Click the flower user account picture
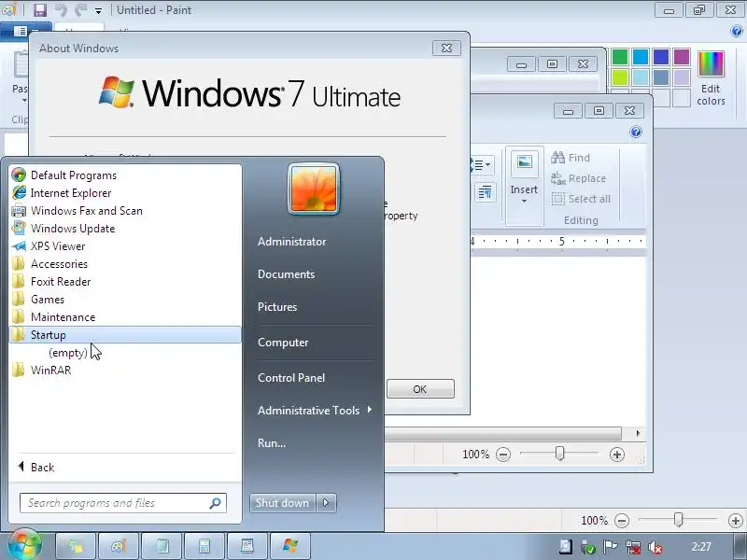Image resolution: width=747 pixels, height=560 pixels. tap(314, 189)
